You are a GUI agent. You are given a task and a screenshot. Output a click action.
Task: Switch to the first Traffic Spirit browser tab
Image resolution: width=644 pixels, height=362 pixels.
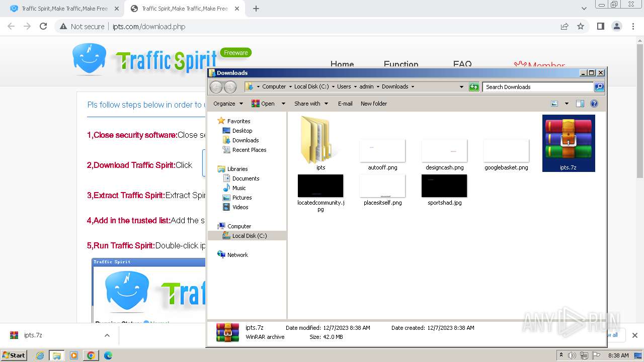[64, 9]
